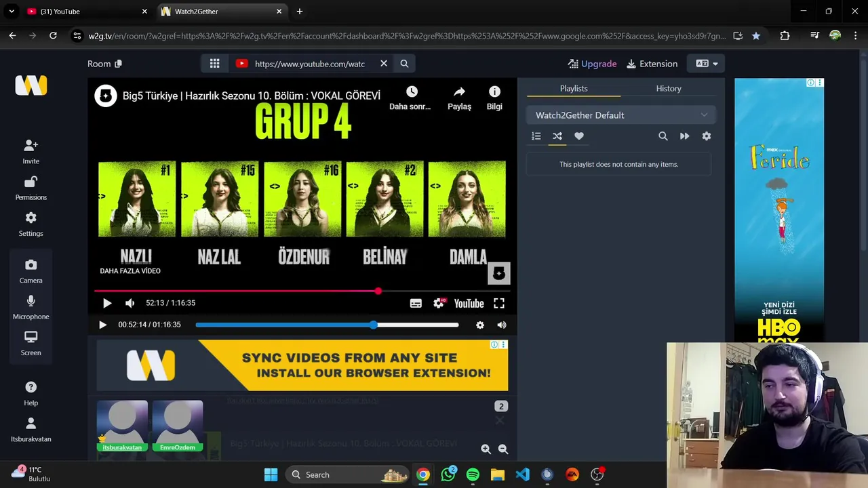Screen dimensions: 868x488
Task: Mute the YouTube player volume
Action: point(130,304)
